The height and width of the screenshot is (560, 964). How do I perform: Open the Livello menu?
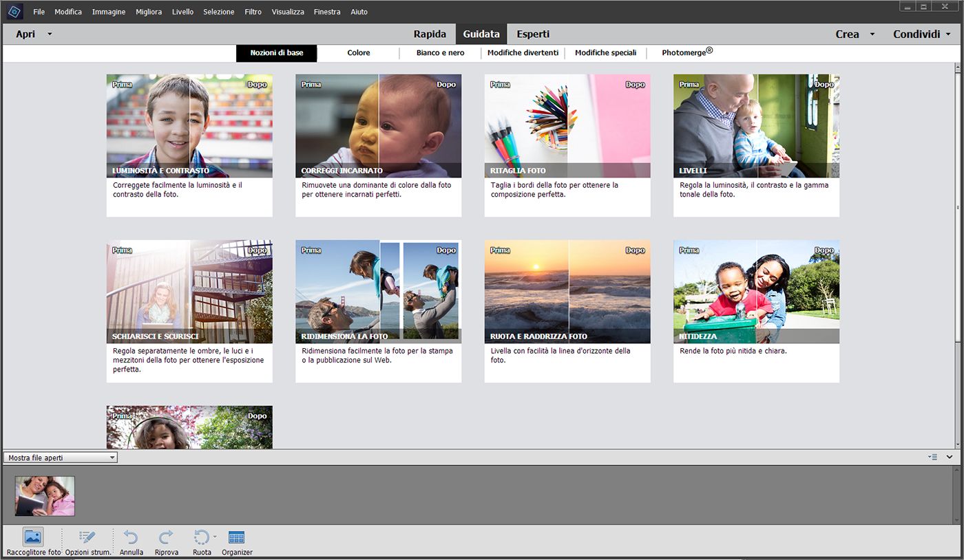(182, 12)
